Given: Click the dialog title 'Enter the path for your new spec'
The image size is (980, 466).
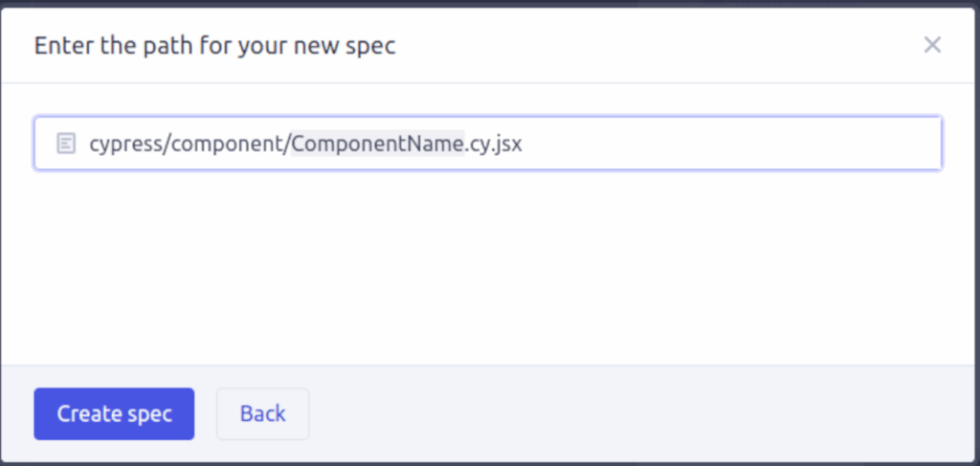Looking at the screenshot, I should 214,46.
